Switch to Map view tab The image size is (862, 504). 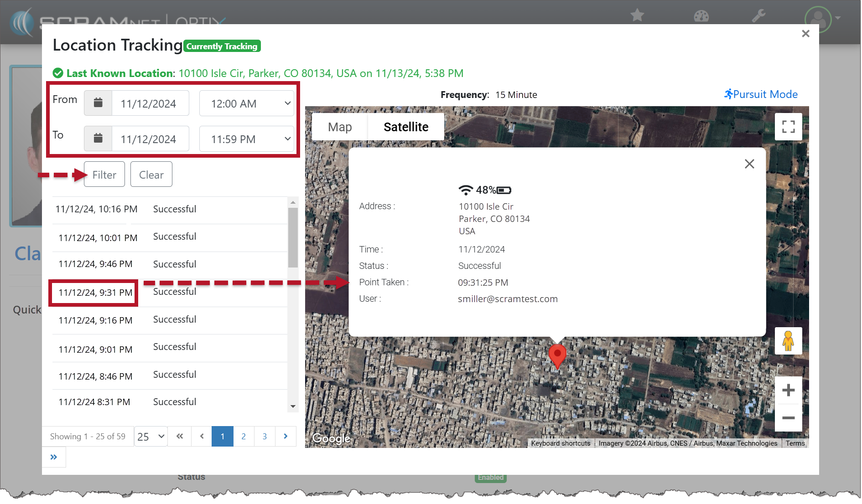coord(340,127)
